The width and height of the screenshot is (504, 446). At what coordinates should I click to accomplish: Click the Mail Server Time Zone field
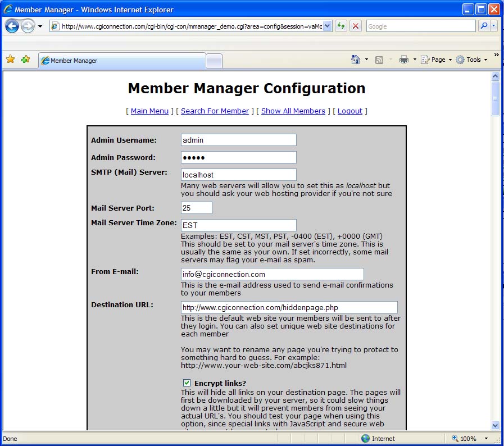tap(238, 225)
